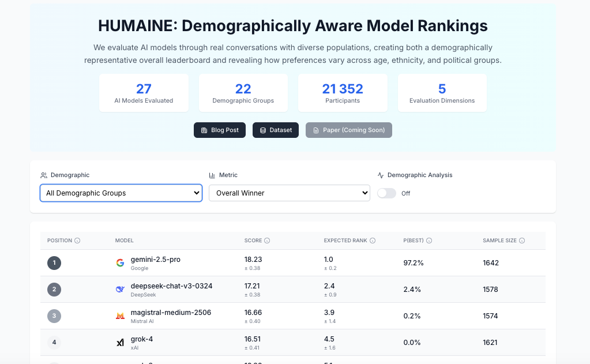The height and width of the screenshot is (364, 590).
Task: Click the info icon next to Position
Action: coord(77,241)
